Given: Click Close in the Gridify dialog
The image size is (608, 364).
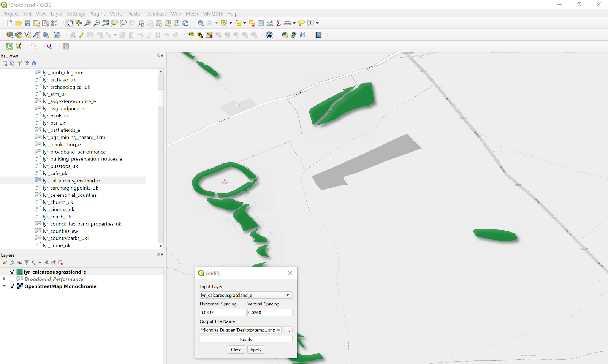Looking at the screenshot, I should [236, 350].
